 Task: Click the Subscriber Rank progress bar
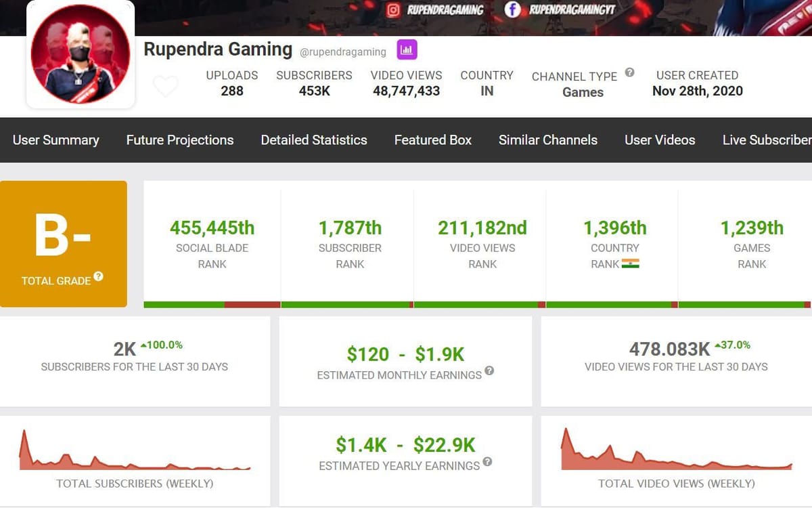click(x=346, y=304)
